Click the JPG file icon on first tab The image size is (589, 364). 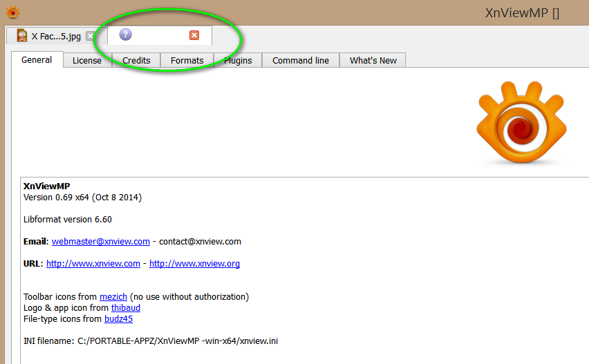click(x=22, y=35)
